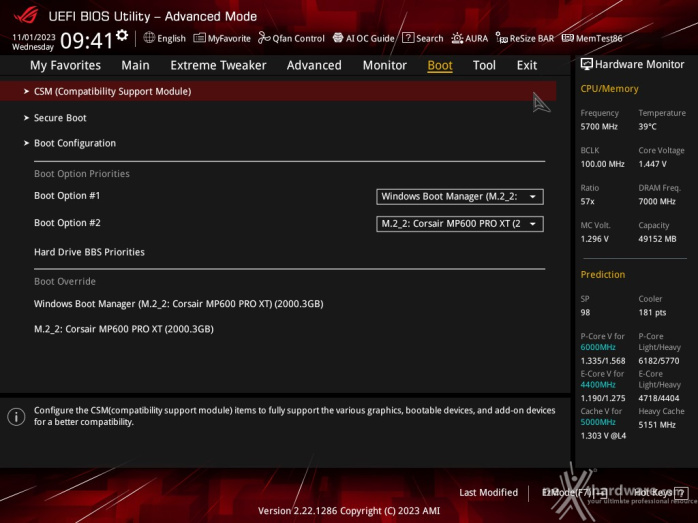Screen dimensions: 698x523
Task: Launch AI OC Guide icon
Action: coord(338,38)
